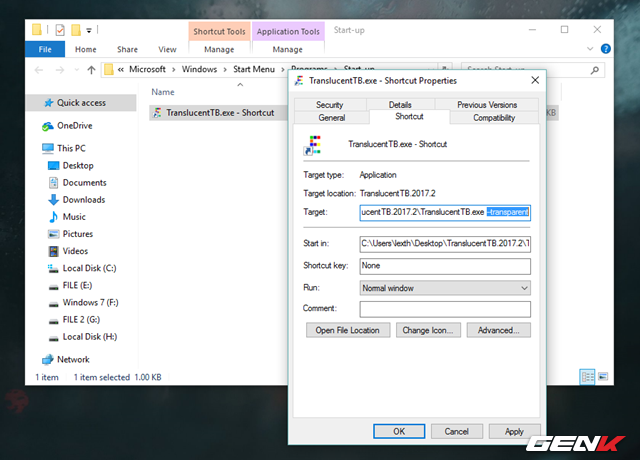Open Network in the navigation pane
The height and width of the screenshot is (460, 640).
[73, 359]
